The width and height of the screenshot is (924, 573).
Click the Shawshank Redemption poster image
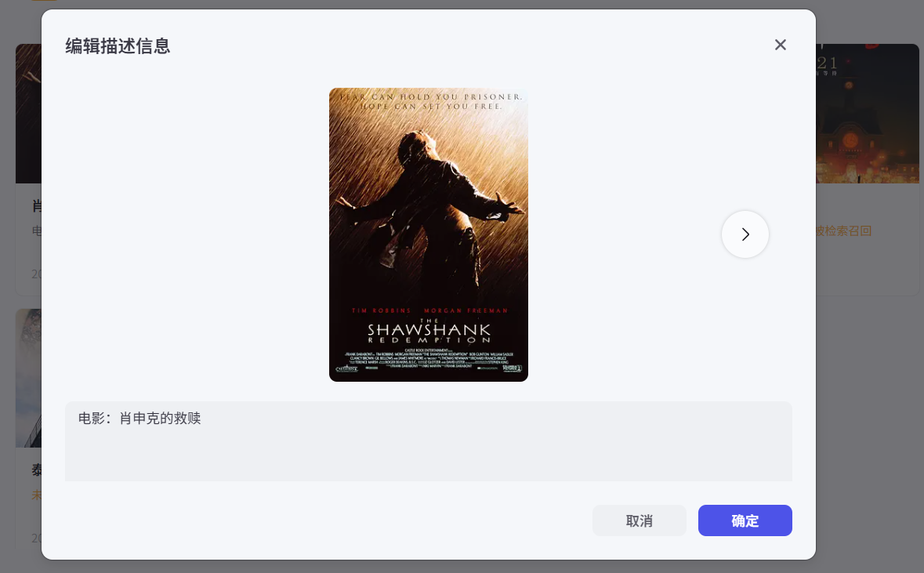coord(429,234)
